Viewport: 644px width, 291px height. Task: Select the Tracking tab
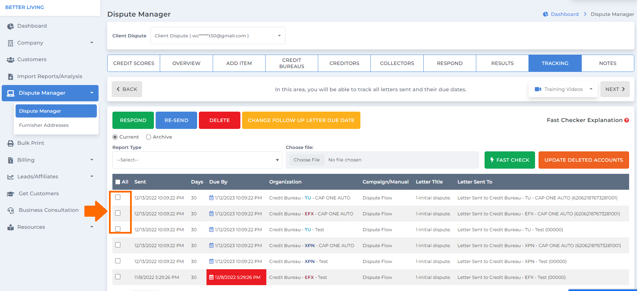tap(555, 63)
